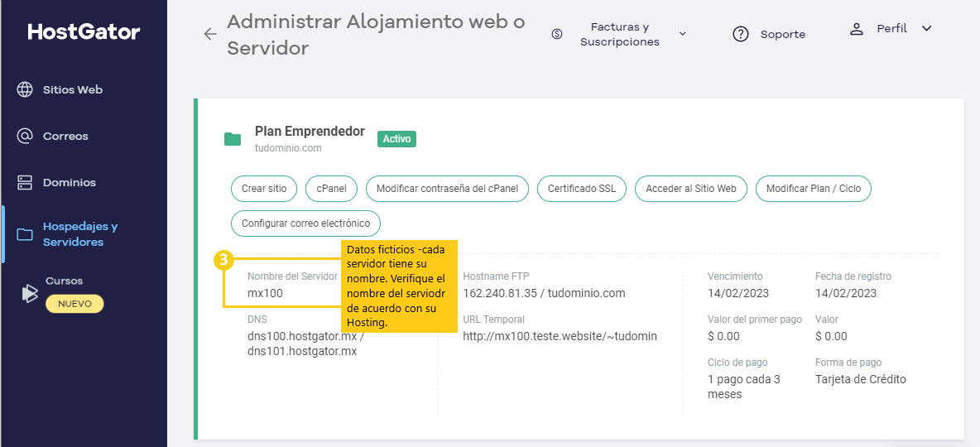Click the question mark Soporte icon
The image size is (980, 447).
(741, 35)
